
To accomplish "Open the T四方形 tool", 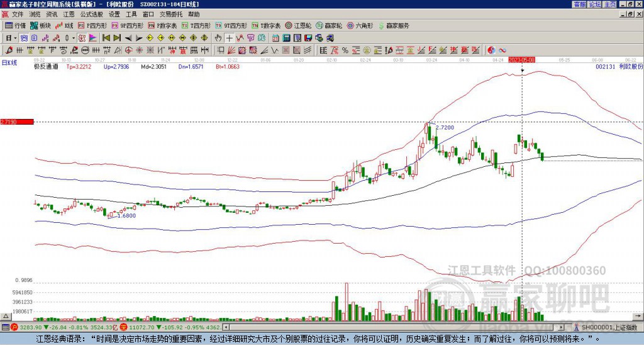I will [x=196, y=25].
